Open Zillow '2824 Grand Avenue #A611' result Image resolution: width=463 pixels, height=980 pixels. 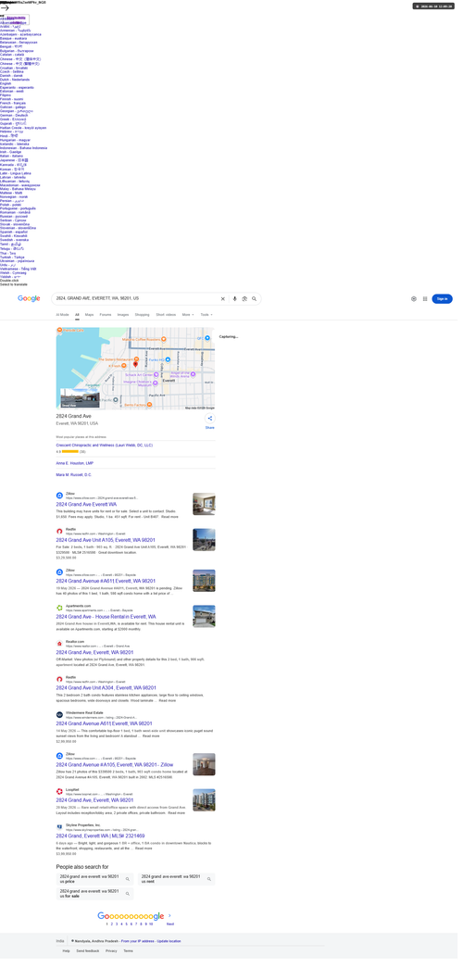coord(106,581)
